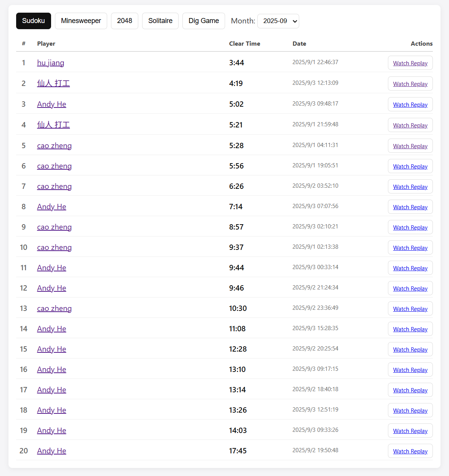Viewport: 449px width, 476px height.
Task: Open the Month dropdown showing 2025-09
Action: (278, 21)
